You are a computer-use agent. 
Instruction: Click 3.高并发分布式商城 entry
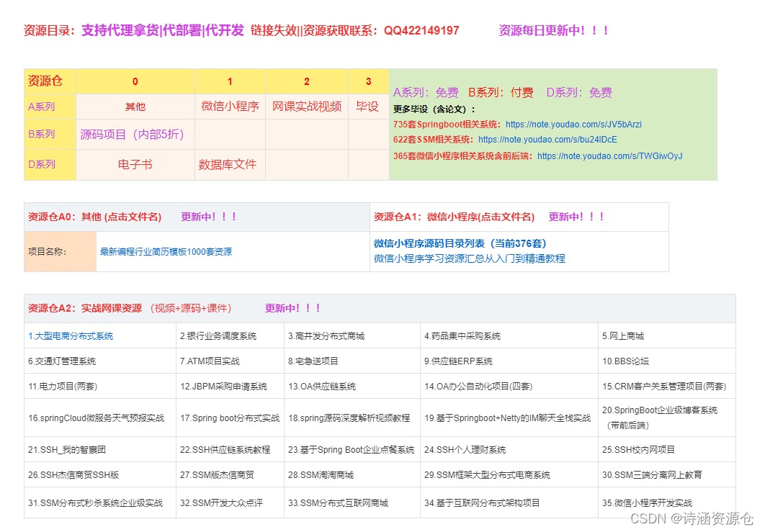point(326,336)
